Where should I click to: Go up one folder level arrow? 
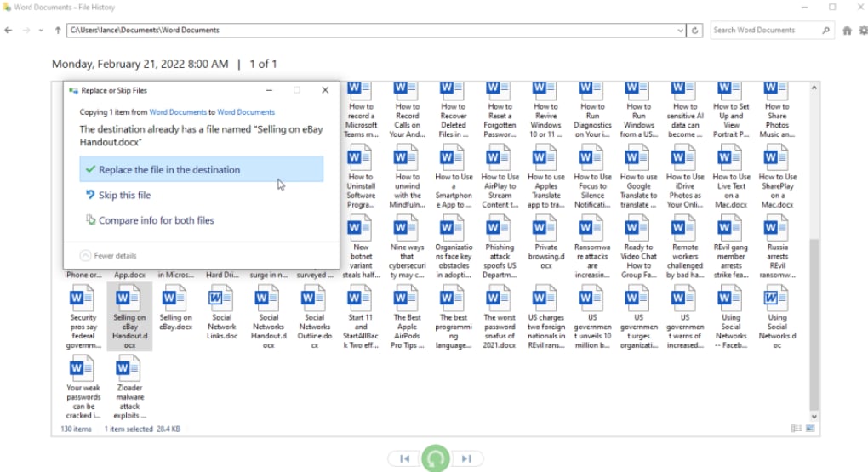(58, 31)
